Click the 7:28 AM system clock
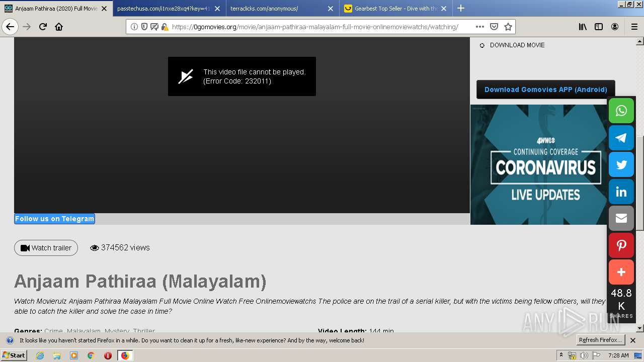 point(618,355)
